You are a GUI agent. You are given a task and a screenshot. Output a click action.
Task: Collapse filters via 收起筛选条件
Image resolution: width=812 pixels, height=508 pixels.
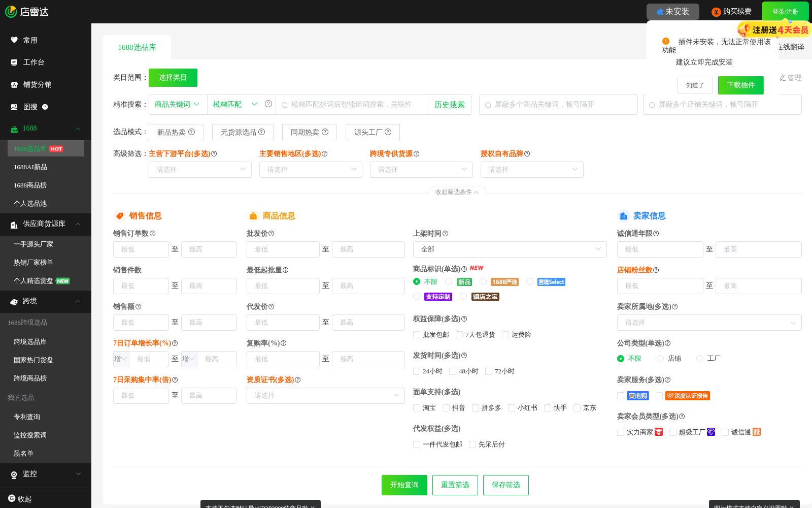click(457, 192)
